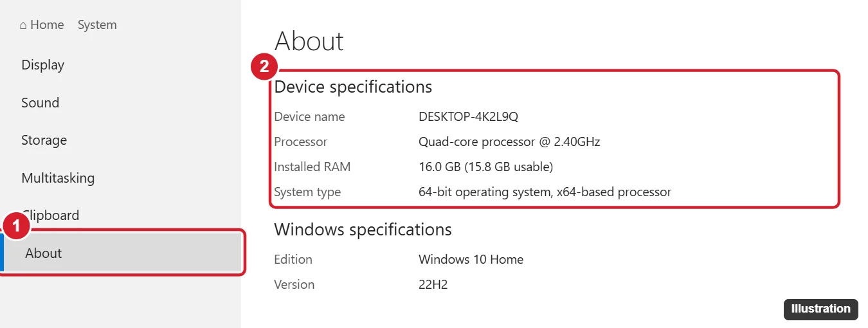Select the About sidebar item

pos(122,253)
